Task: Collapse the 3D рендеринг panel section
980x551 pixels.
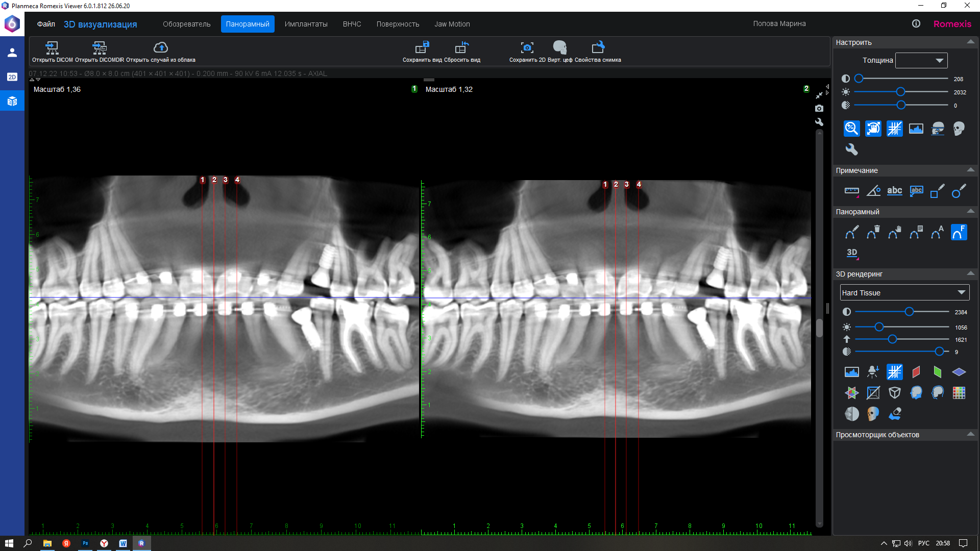Action: [970, 273]
